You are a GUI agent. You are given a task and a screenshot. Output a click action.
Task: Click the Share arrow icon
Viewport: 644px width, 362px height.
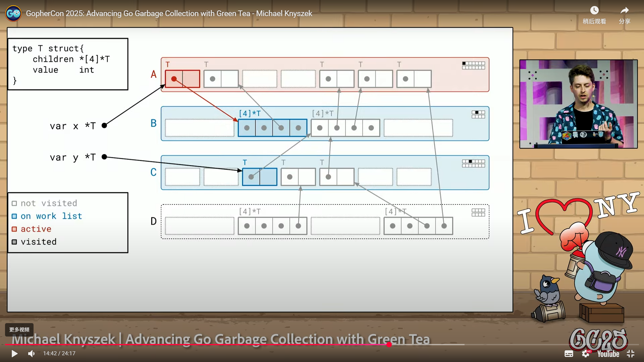(x=624, y=10)
